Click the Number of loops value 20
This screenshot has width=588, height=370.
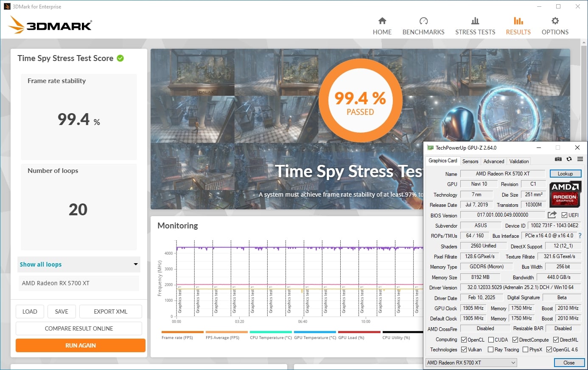(x=78, y=209)
